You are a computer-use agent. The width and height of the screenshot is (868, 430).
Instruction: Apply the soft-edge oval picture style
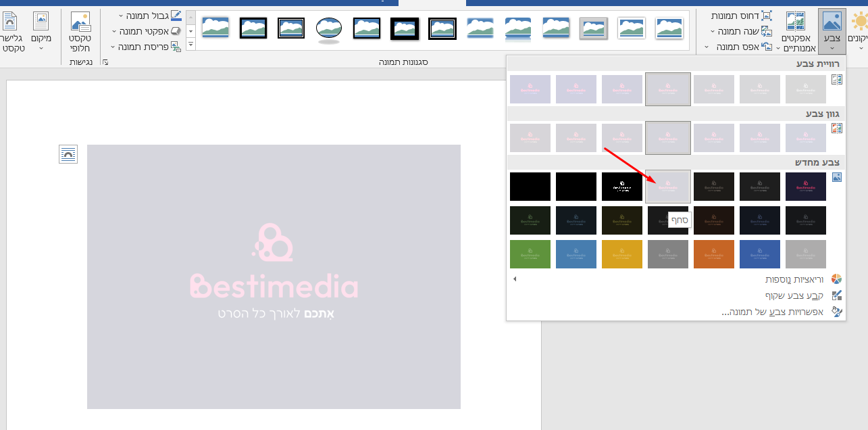coord(329,28)
